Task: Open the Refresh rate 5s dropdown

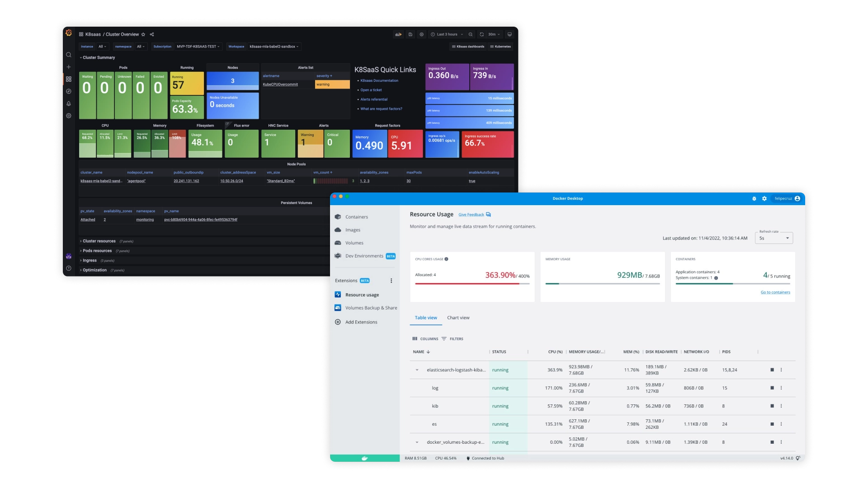Action: tap(774, 238)
